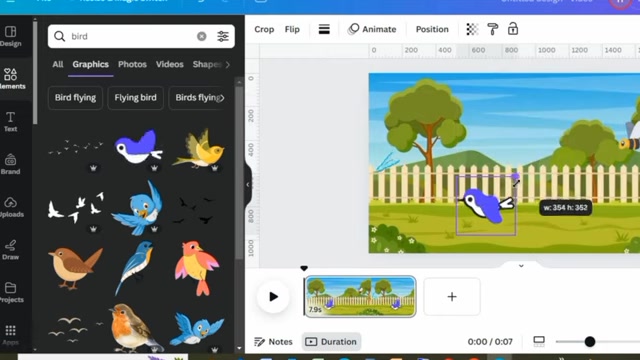Open the Brand sidebar panel
This screenshot has width=640, height=360.
pyautogui.click(x=11, y=164)
